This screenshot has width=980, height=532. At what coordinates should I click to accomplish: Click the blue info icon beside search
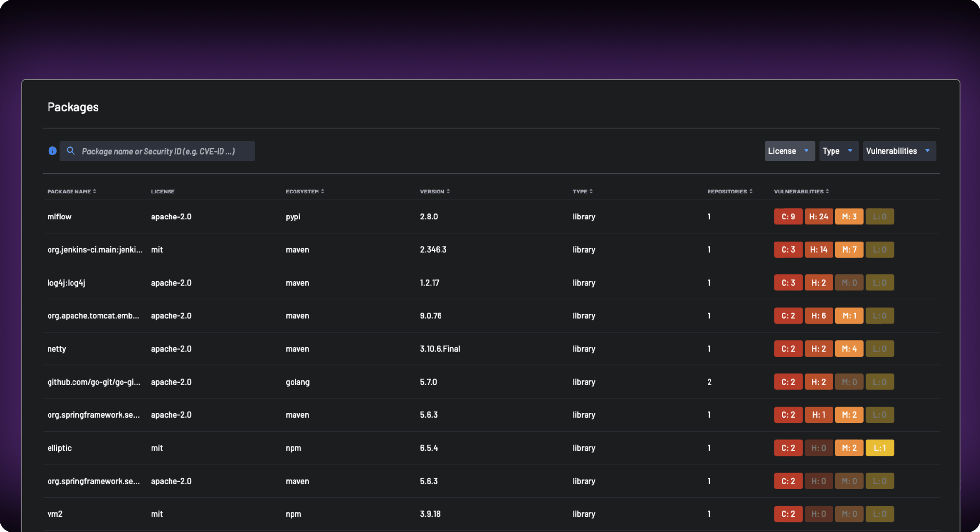pos(52,151)
